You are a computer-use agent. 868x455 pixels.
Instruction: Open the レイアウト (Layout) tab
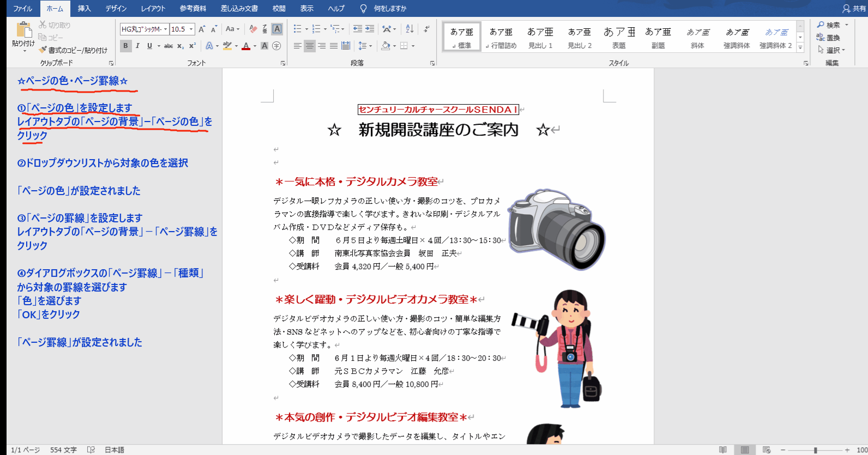pyautogui.click(x=153, y=8)
